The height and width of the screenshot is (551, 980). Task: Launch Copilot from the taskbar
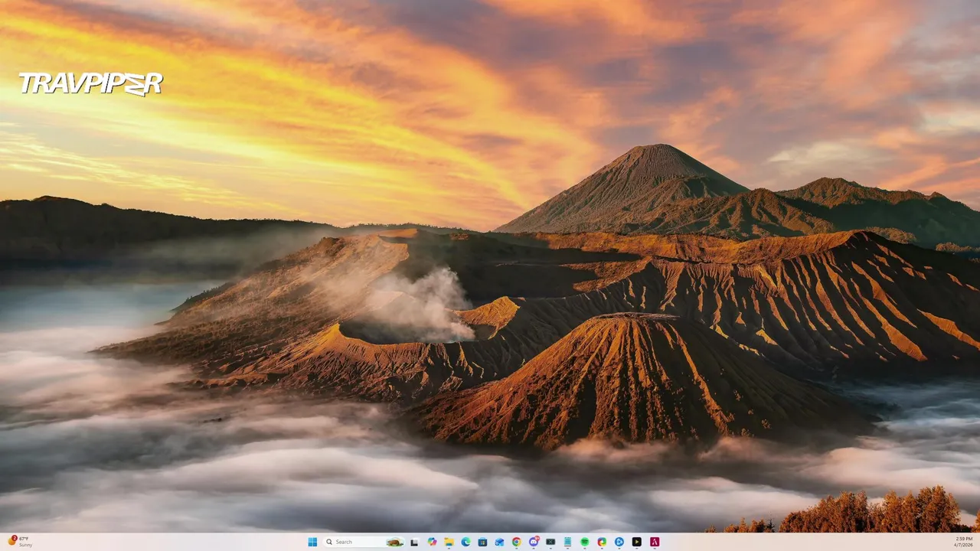(432, 542)
